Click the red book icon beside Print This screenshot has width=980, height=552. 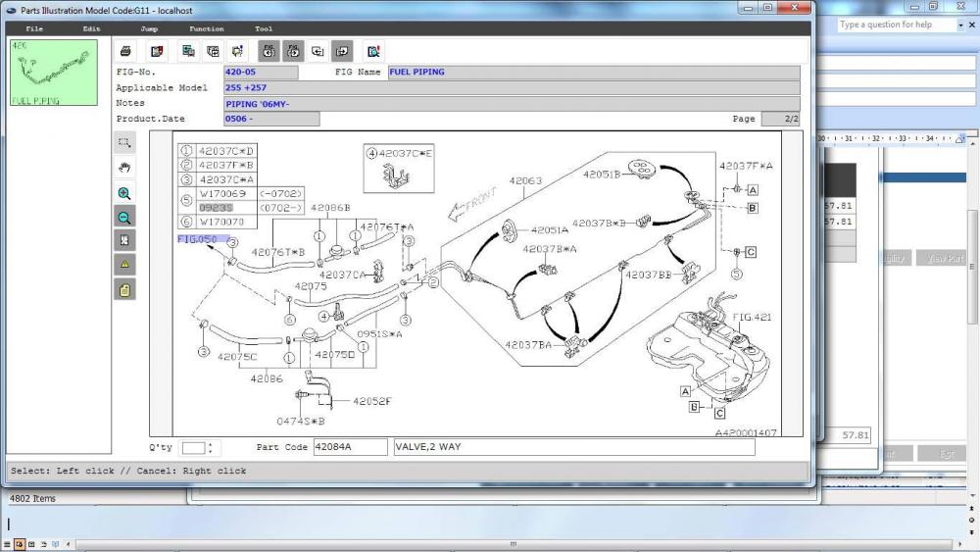click(x=156, y=51)
